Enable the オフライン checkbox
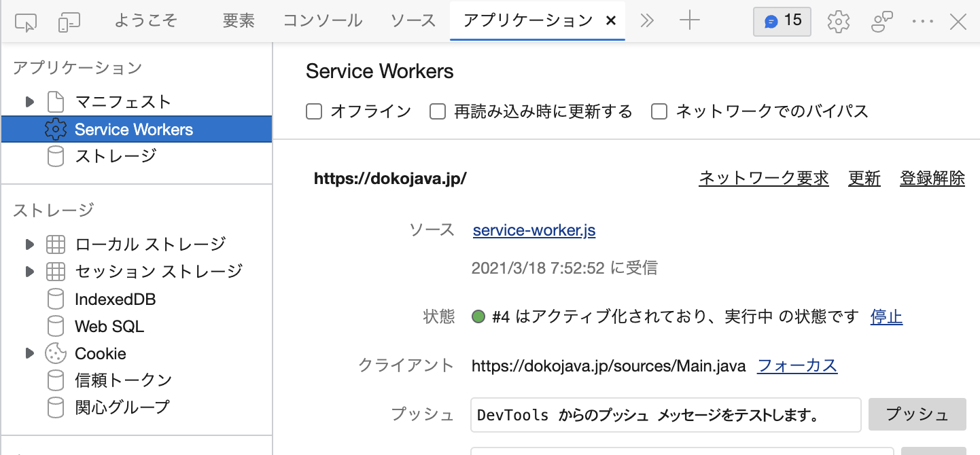980x455 pixels. click(314, 111)
